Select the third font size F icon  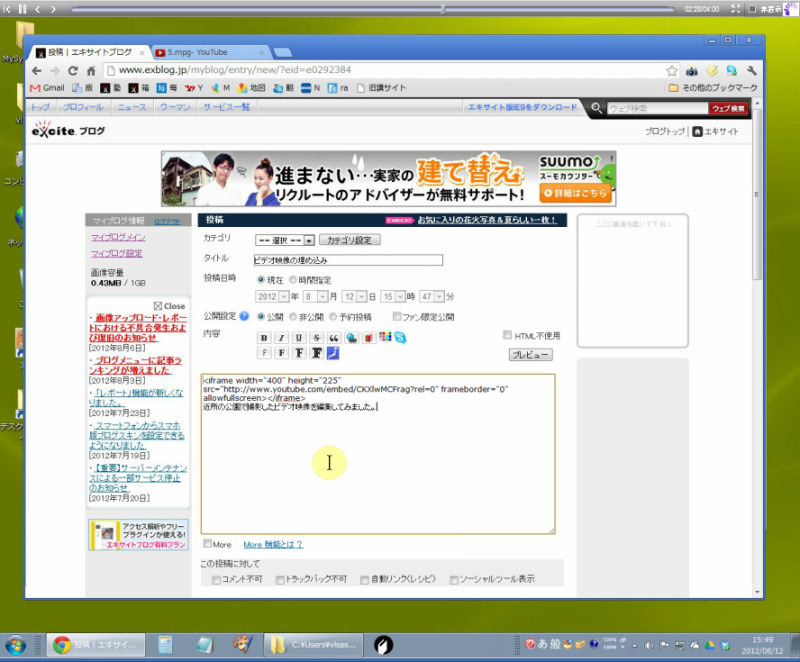[299, 353]
